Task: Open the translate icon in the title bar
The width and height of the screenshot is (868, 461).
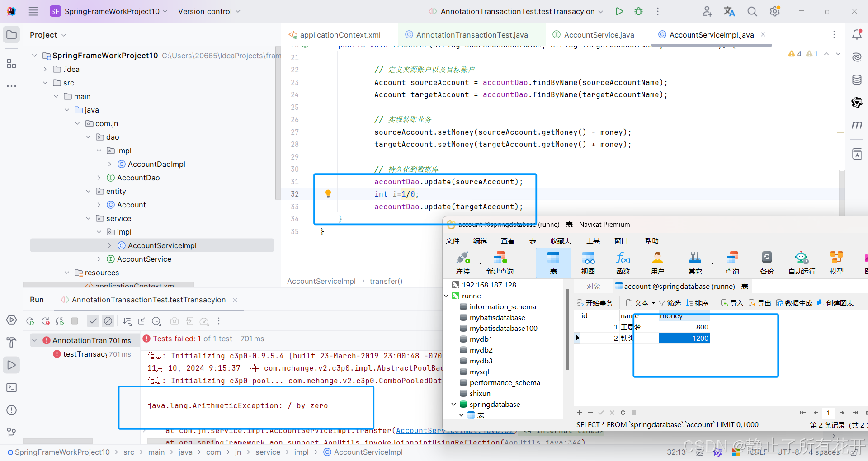Action: (729, 11)
